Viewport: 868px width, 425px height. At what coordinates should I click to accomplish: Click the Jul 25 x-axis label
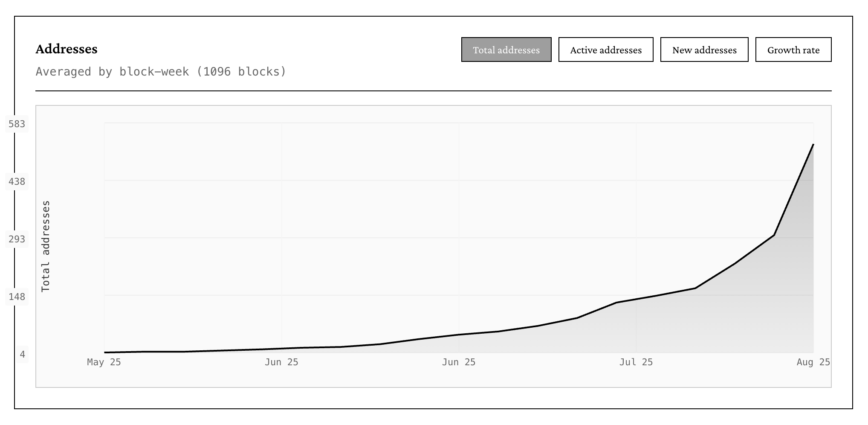[636, 362]
